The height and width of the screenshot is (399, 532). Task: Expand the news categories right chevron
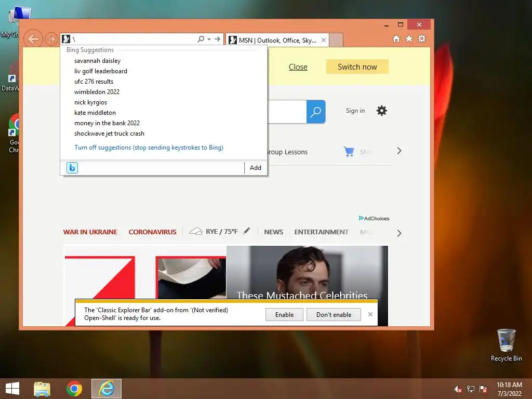(x=399, y=233)
